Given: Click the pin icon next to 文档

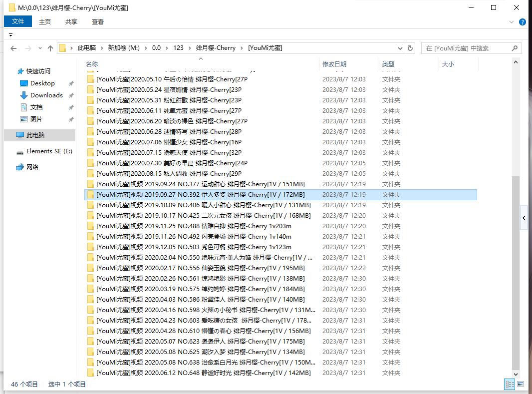Looking at the screenshot, I should [71, 107].
